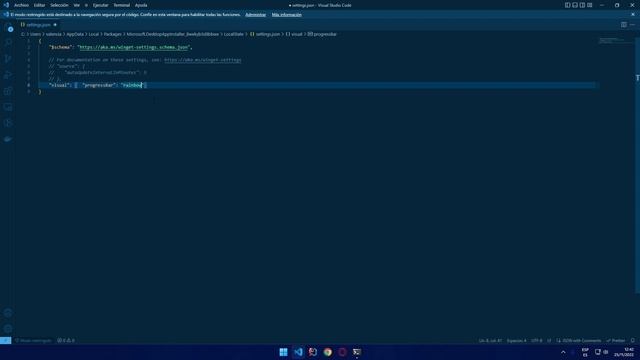Open the aka.ms/winget-settings comment link
The height and width of the screenshot is (360, 640).
(x=202, y=60)
